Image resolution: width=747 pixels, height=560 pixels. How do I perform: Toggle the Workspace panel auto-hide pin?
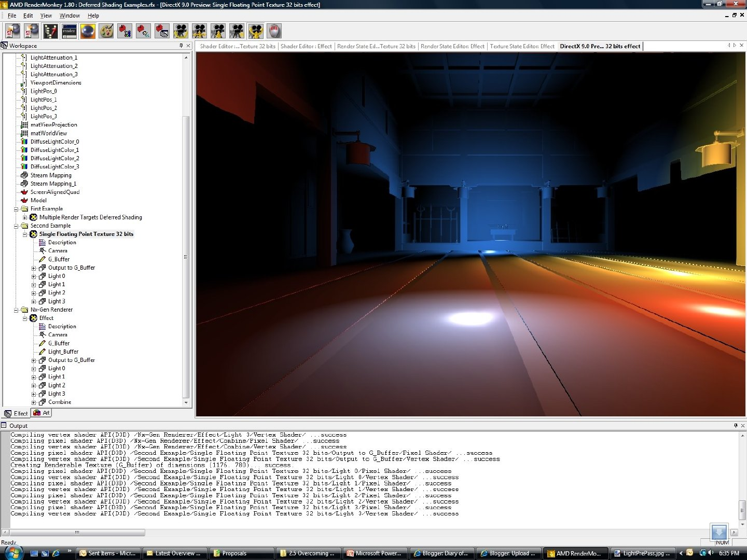[182, 46]
